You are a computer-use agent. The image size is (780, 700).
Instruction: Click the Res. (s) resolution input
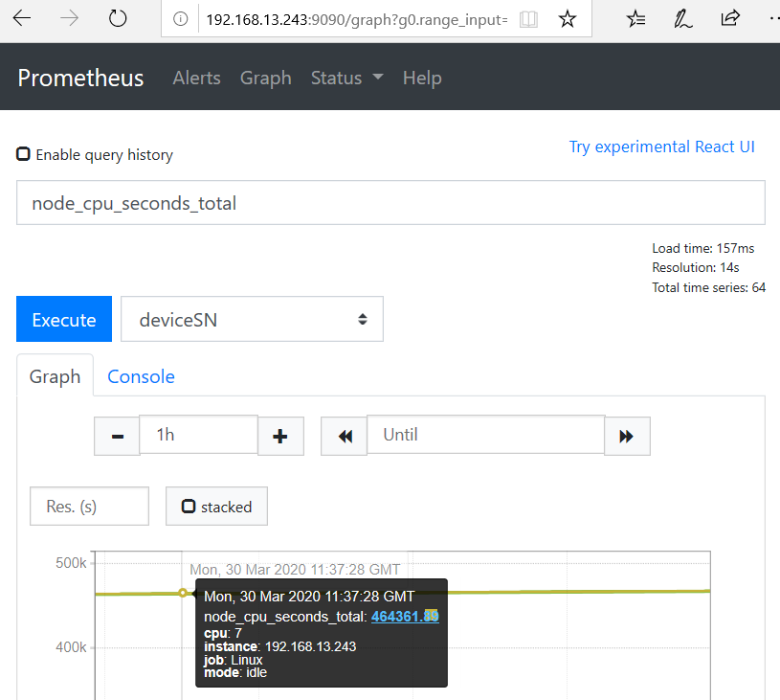90,506
